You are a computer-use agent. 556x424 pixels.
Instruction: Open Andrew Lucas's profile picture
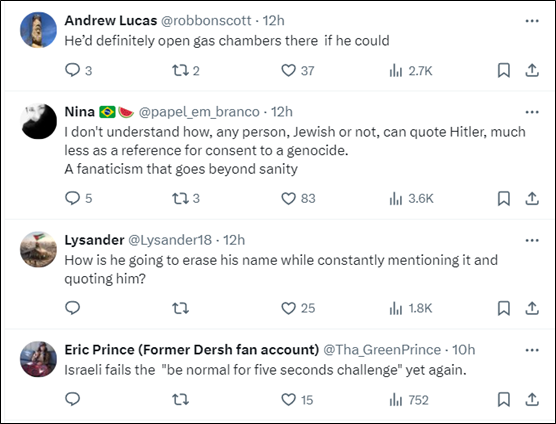point(38,30)
